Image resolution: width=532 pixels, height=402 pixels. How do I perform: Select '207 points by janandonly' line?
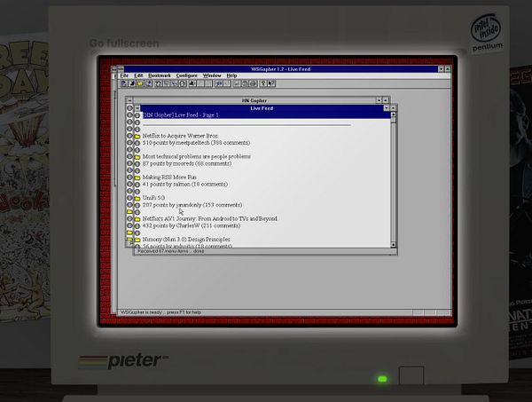pos(192,205)
